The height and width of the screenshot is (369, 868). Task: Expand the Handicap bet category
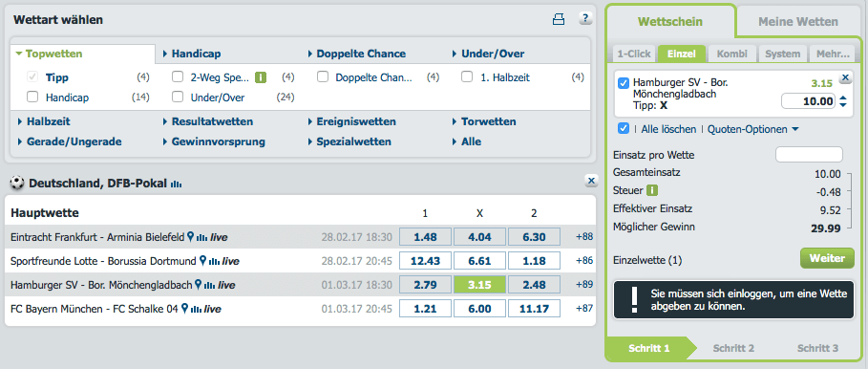click(x=192, y=54)
